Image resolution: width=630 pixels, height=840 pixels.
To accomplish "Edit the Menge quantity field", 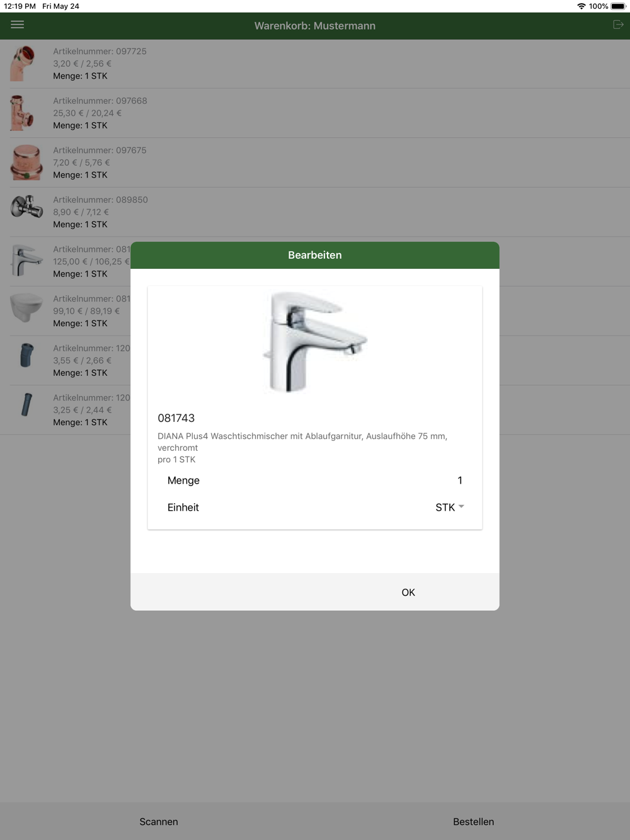I will click(x=315, y=480).
